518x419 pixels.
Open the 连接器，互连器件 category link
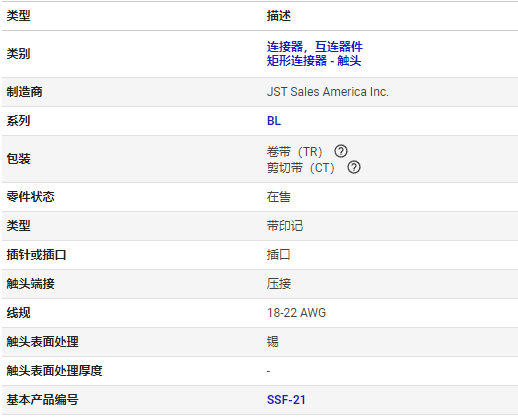pos(315,46)
